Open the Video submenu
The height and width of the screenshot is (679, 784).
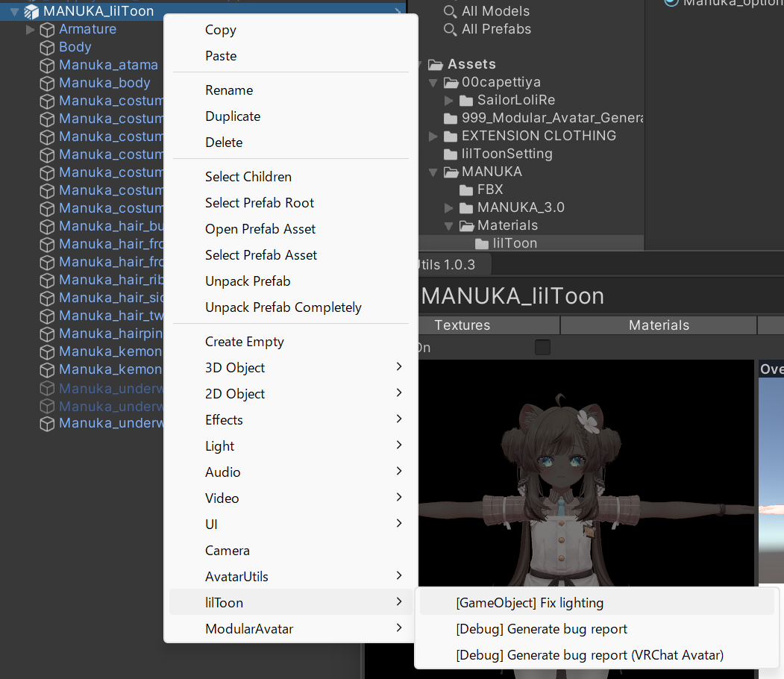tap(290, 498)
